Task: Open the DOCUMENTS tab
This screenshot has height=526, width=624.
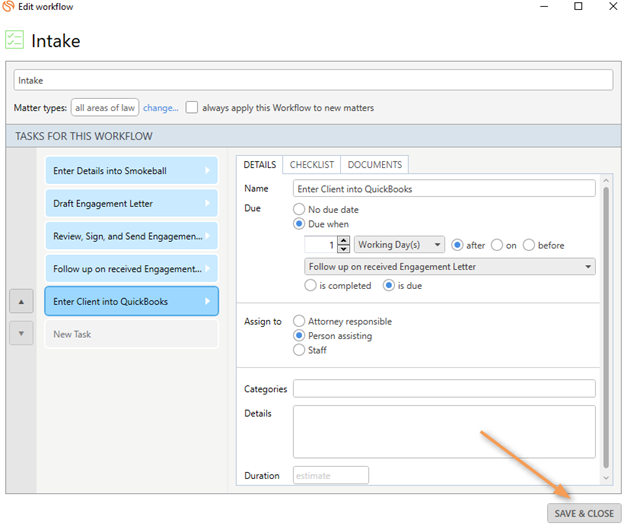Action: click(374, 165)
